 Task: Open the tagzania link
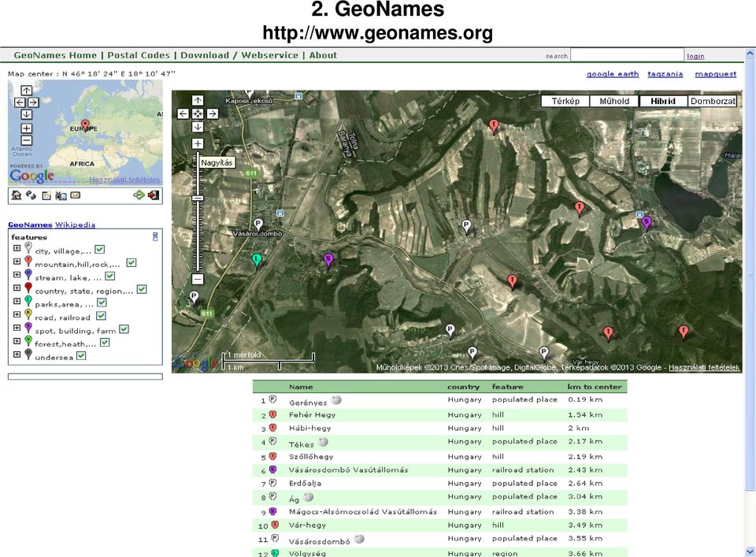(665, 74)
